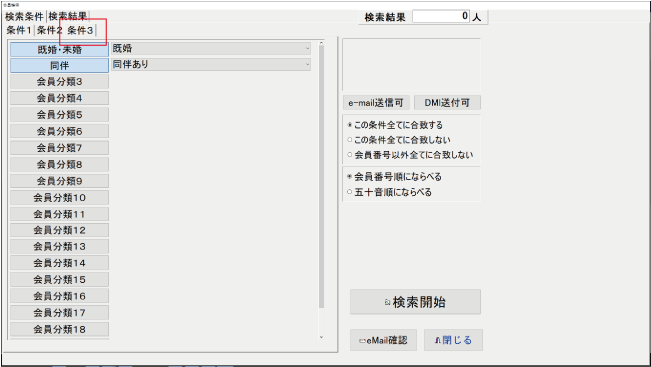Click the scrollbar up arrow
Screen dimensions: 651x367
click(321, 43)
